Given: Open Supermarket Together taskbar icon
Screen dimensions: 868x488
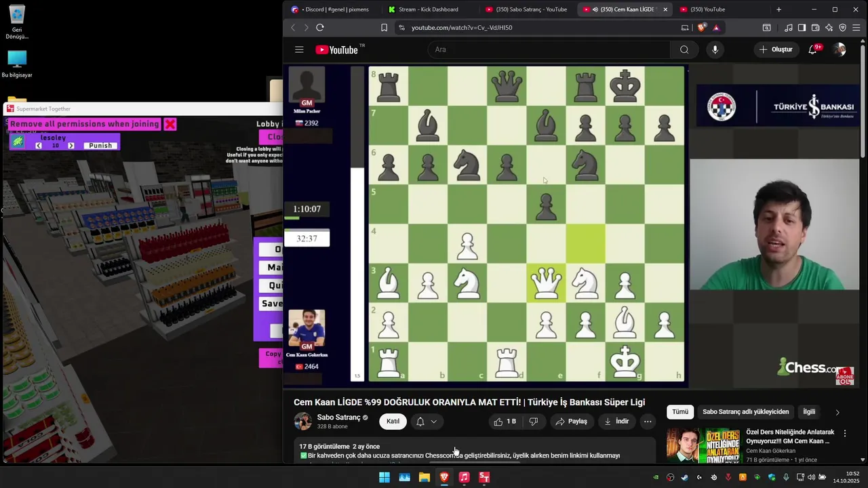Looking at the screenshot, I should point(484,477).
